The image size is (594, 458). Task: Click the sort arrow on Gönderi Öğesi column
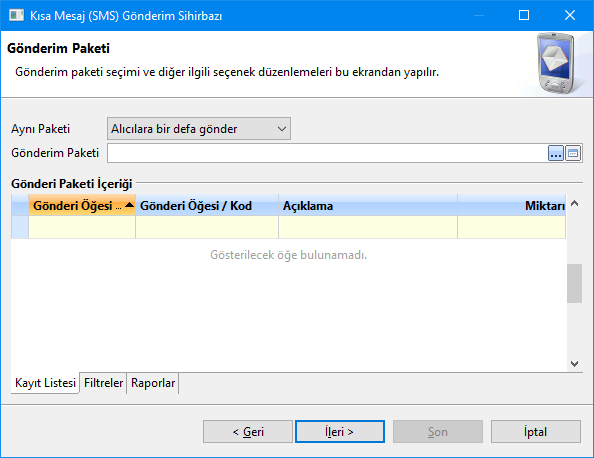(x=129, y=205)
